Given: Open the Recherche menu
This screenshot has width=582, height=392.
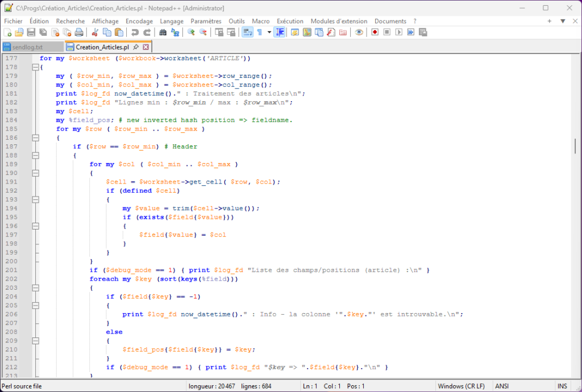Looking at the screenshot, I should (x=70, y=21).
